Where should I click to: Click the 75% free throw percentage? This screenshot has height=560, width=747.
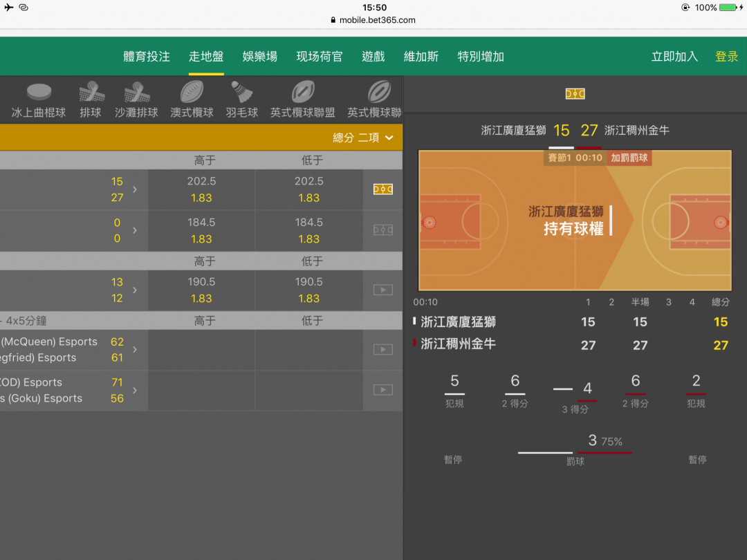pyautogui.click(x=611, y=441)
